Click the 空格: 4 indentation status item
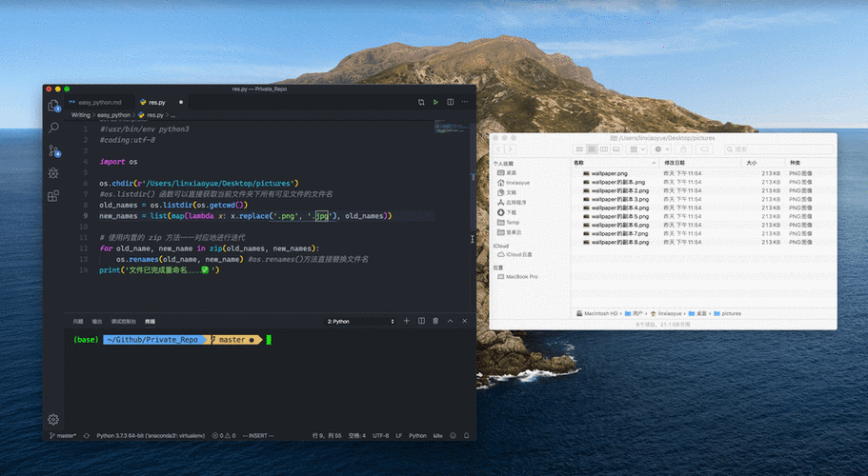The width and height of the screenshot is (868, 476). (x=357, y=436)
